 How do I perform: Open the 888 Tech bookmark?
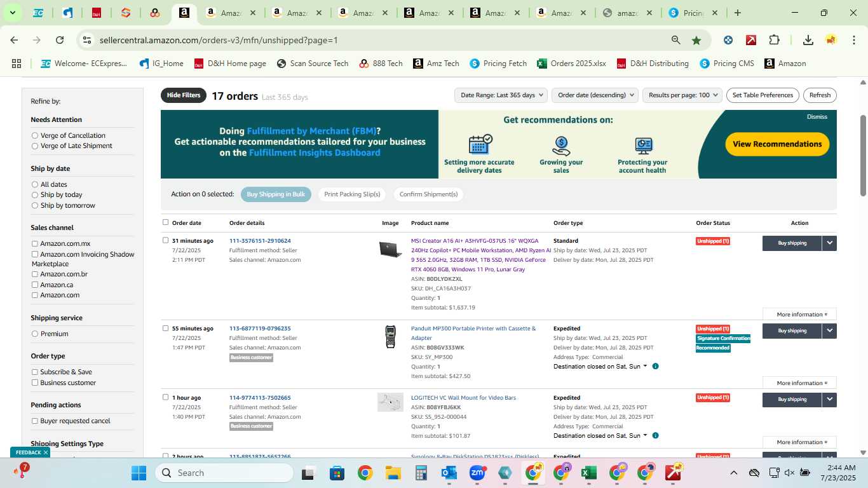point(381,64)
